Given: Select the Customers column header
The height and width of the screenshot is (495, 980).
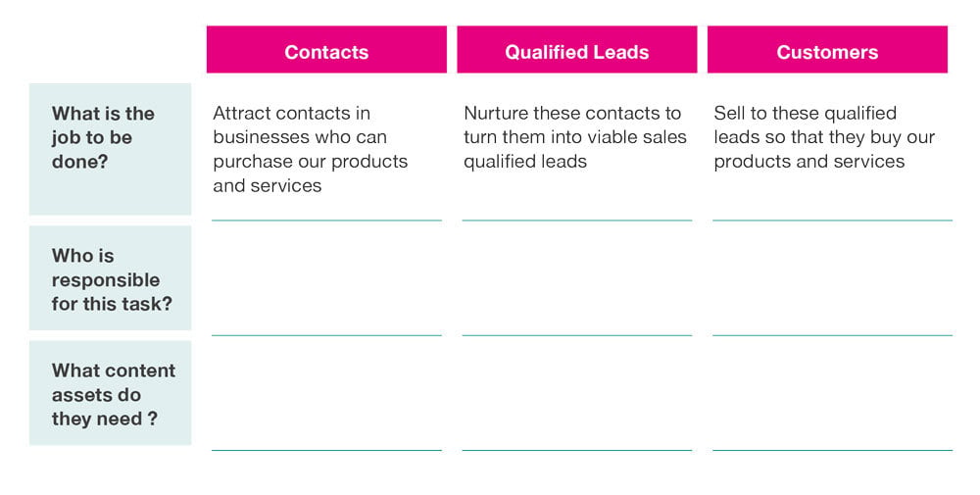Looking at the screenshot, I should [x=827, y=49].
